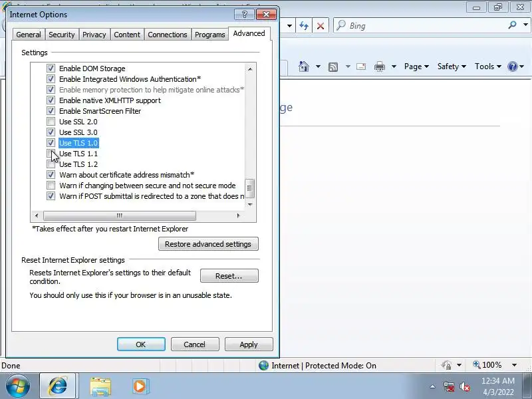Switch to the Security tab
The width and height of the screenshot is (532, 399).
[61, 35]
